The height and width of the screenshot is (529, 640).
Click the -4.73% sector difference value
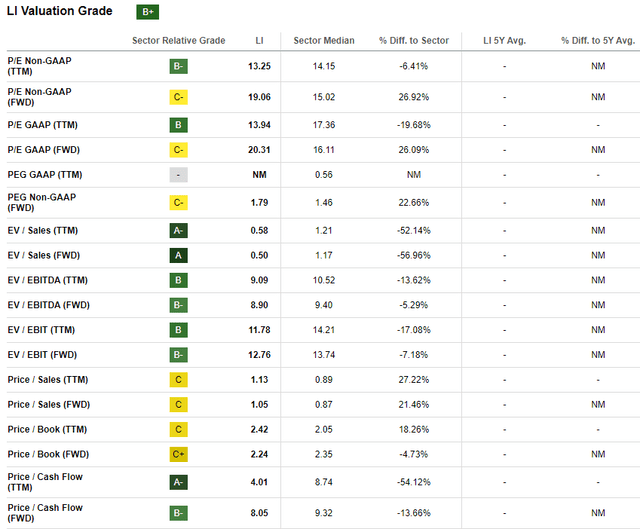[x=413, y=454]
